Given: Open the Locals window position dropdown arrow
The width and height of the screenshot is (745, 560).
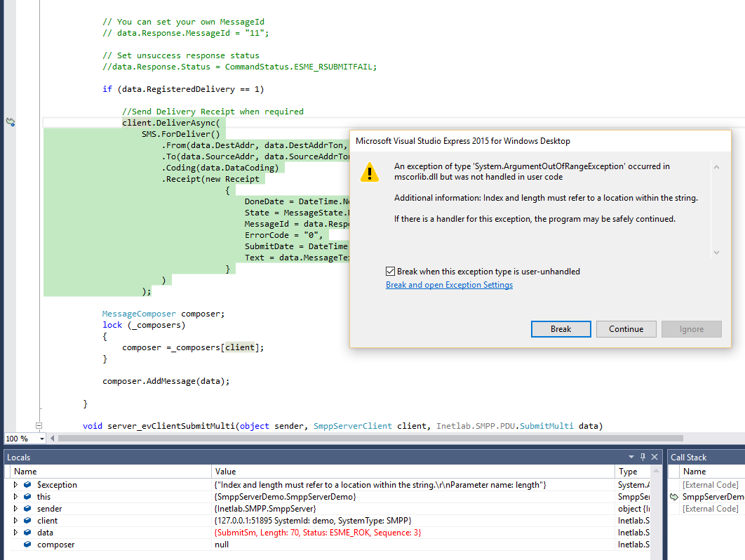Looking at the screenshot, I should pyautogui.click(x=631, y=457).
